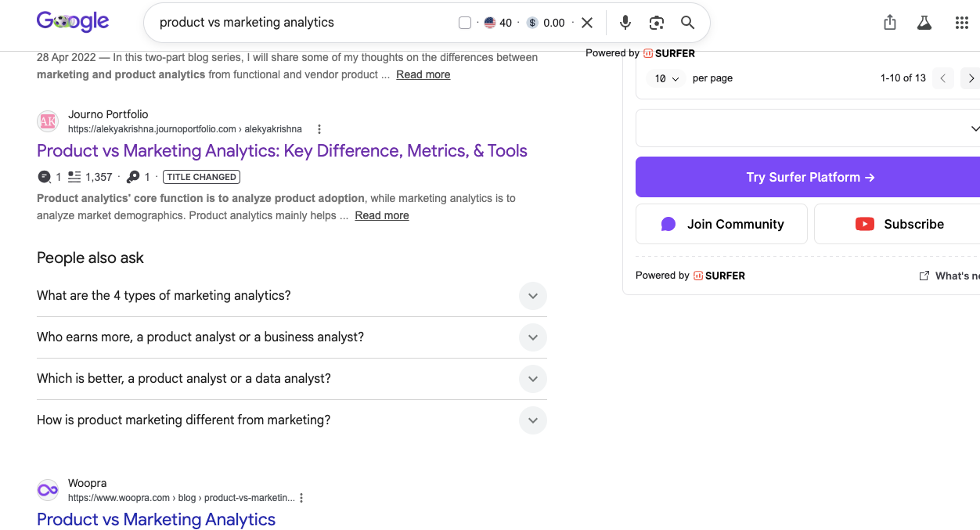The height and width of the screenshot is (530, 980).
Task: Open Search Labs flask icon
Action: (x=924, y=23)
